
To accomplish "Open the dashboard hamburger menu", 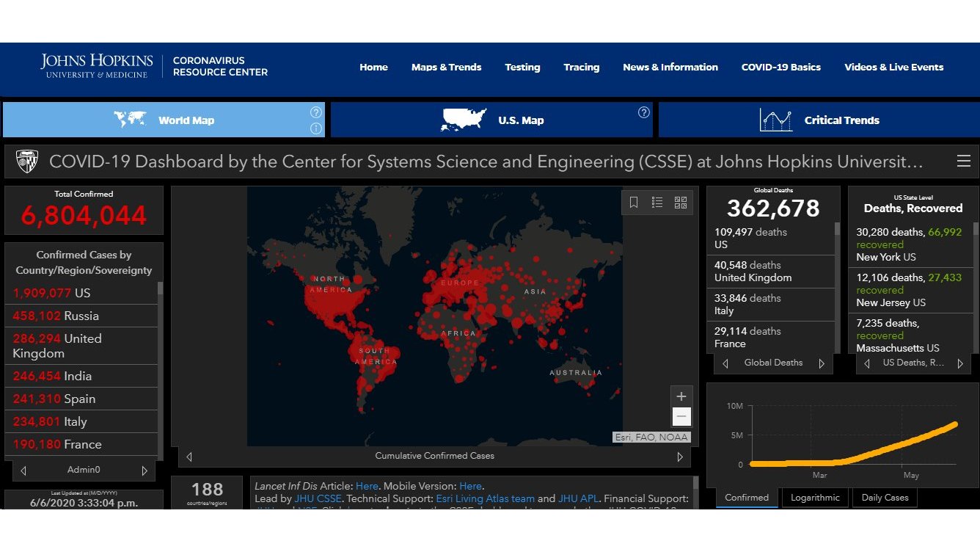I will pos(963,161).
